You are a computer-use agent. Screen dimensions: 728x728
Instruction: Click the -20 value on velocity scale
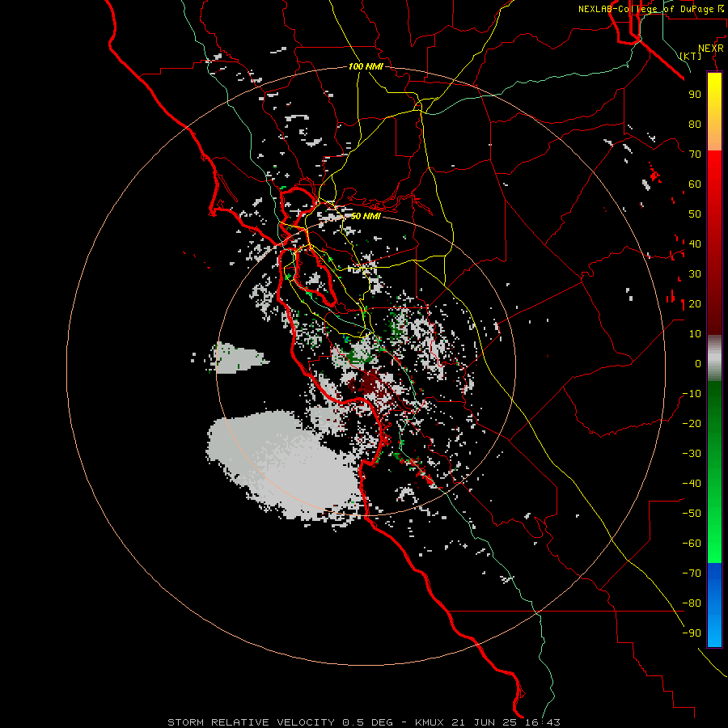(x=692, y=423)
